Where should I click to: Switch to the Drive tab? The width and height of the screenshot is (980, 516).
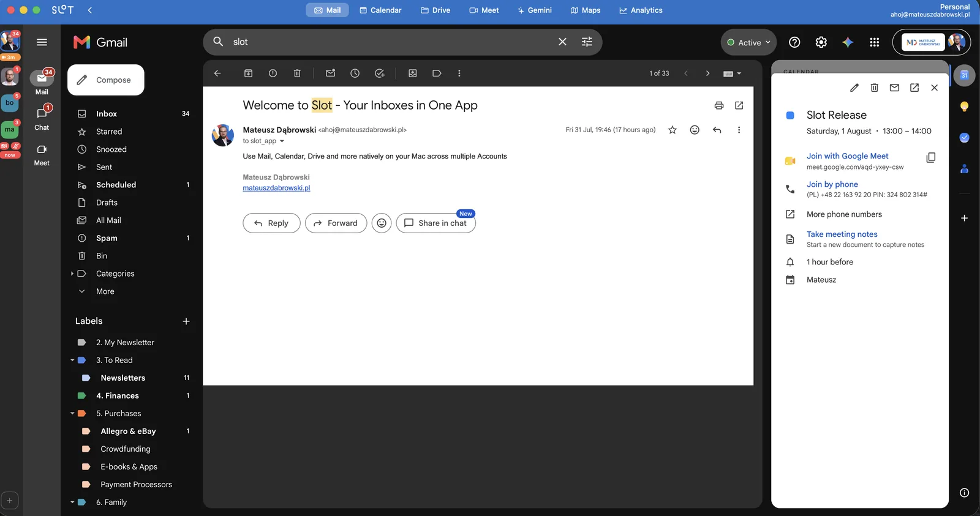(x=435, y=10)
